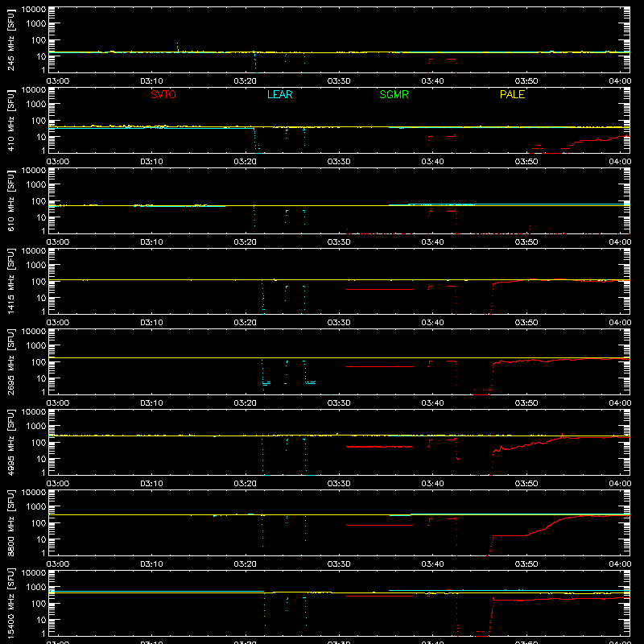Click the 03:40 tick below the 4995 MHz panel
The image size is (644, 644).
[x=432, y=484]
